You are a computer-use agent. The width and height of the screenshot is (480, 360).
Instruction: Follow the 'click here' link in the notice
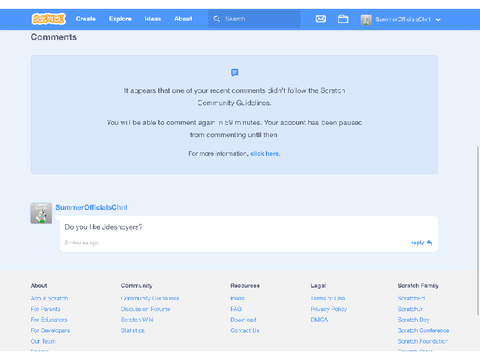click(265, 154)
